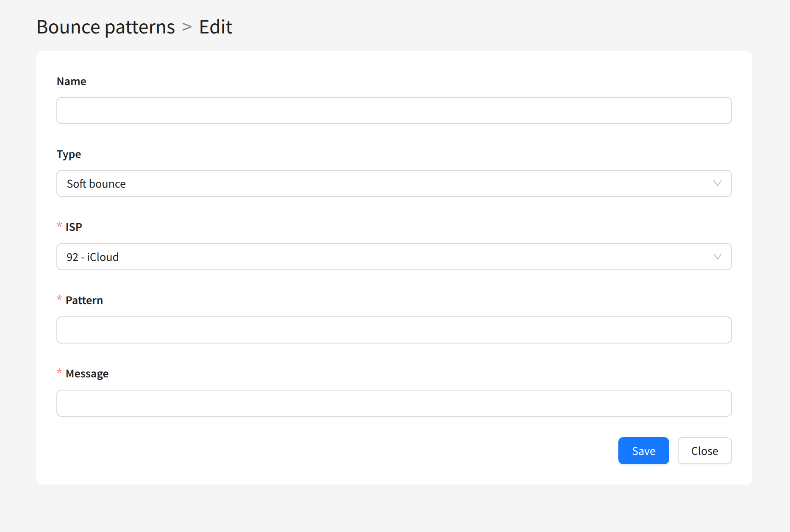Click the Name field label

coord(71,81)
